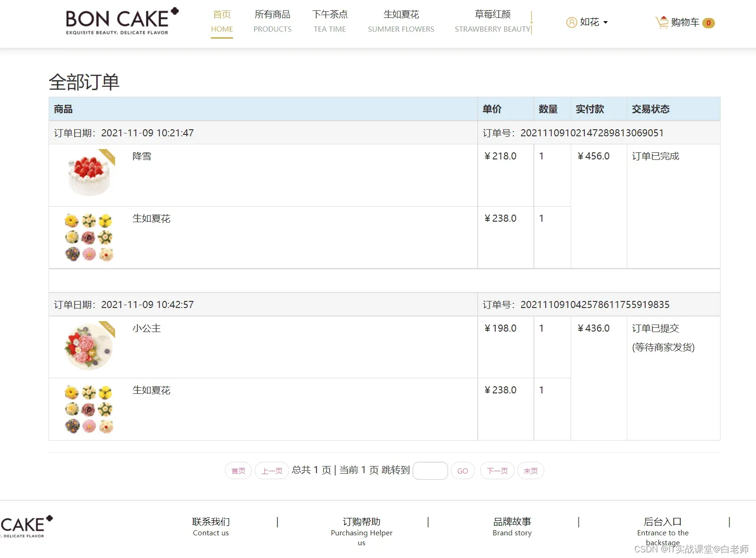Open 草莓红颜 STRAWBERRY BEAUTY category
The height and width of the screenshot is (558, 756).
492,21
